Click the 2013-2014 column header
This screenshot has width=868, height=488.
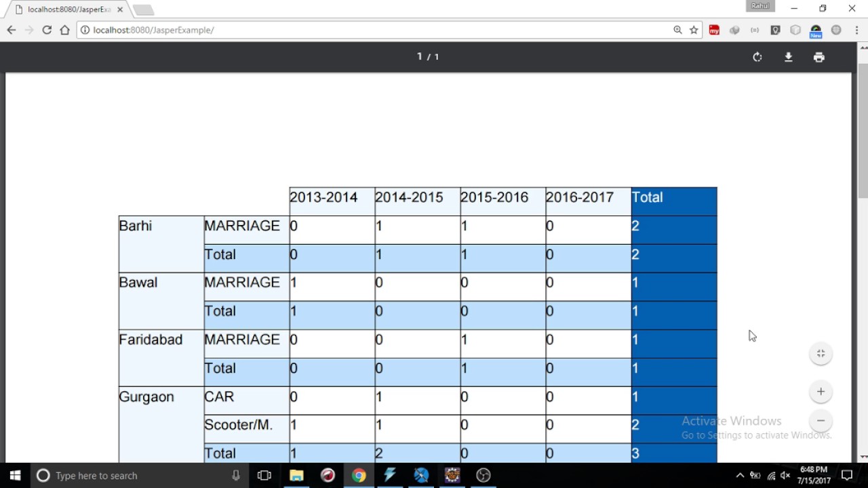pos(332,201)
